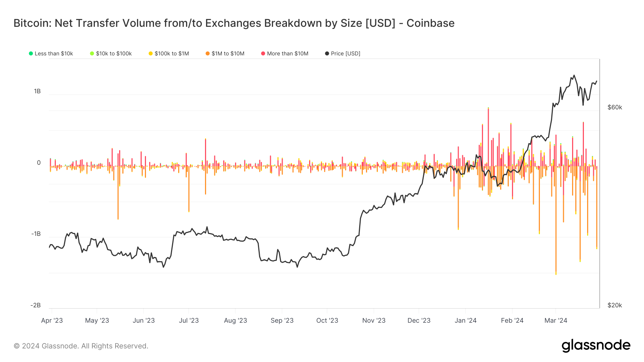Click the 'Jul '23' x-axis label
Image resolution: width=644 pixels, height=362 pixels.
tap(189, 321)
